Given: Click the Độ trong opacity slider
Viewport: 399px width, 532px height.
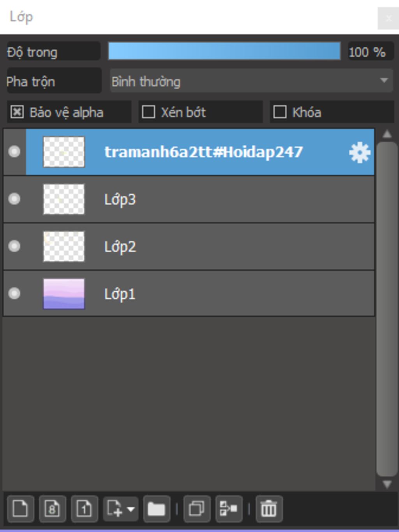Looking at the screenshot, I should point(224,51).
